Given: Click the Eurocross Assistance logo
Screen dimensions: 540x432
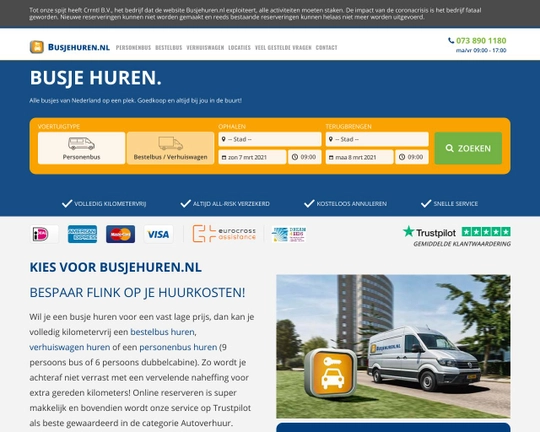Looking at the screenshot, I should (224, 234).
